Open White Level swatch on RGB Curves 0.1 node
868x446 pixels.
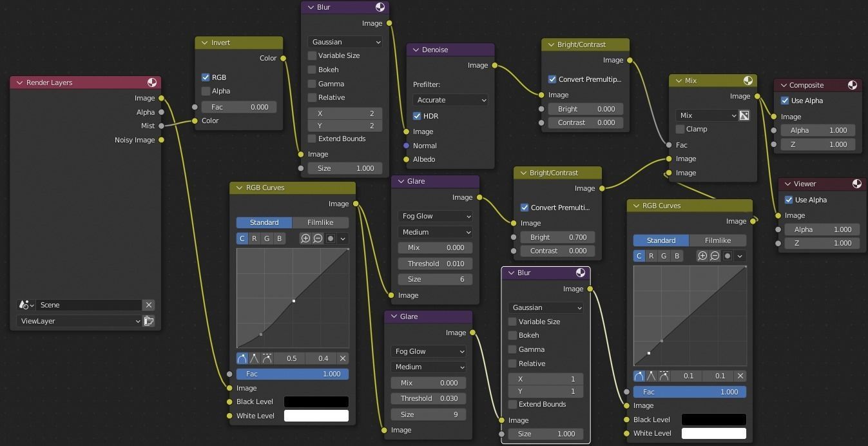coord(713,433)
